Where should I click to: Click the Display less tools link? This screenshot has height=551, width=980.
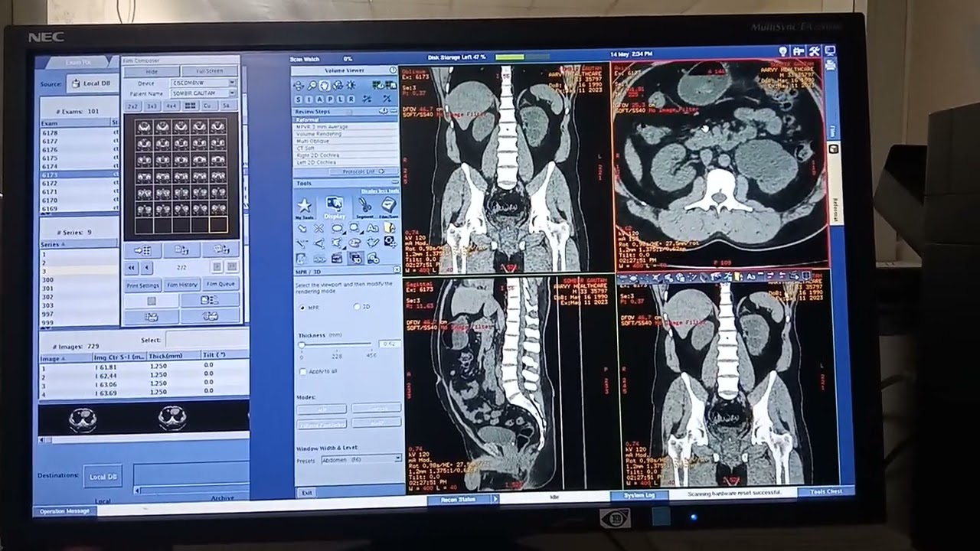[x=380, y=191]
